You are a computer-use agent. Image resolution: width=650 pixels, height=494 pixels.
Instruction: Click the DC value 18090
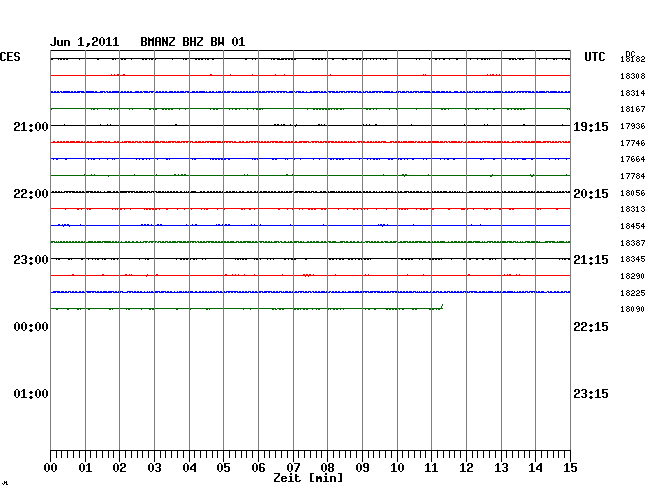[633, 309]
